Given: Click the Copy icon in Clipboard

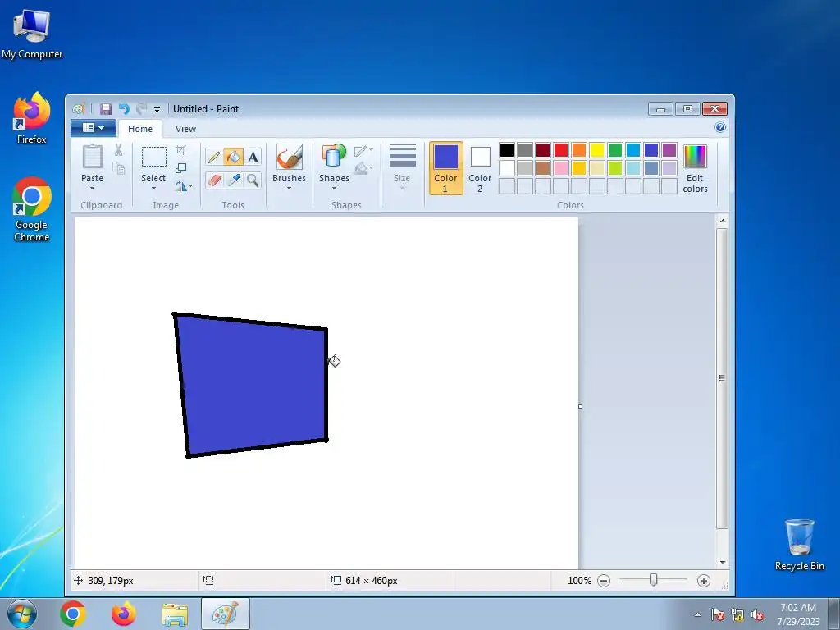Looking at the screenshot, I should click(x=118, y=168).
